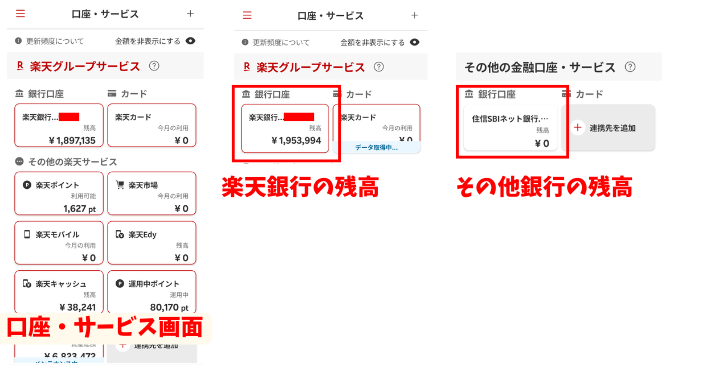Toggle the 金額を非表示にする eye in middle screen
Screen dimensions: 714x373
click(414, 42)
